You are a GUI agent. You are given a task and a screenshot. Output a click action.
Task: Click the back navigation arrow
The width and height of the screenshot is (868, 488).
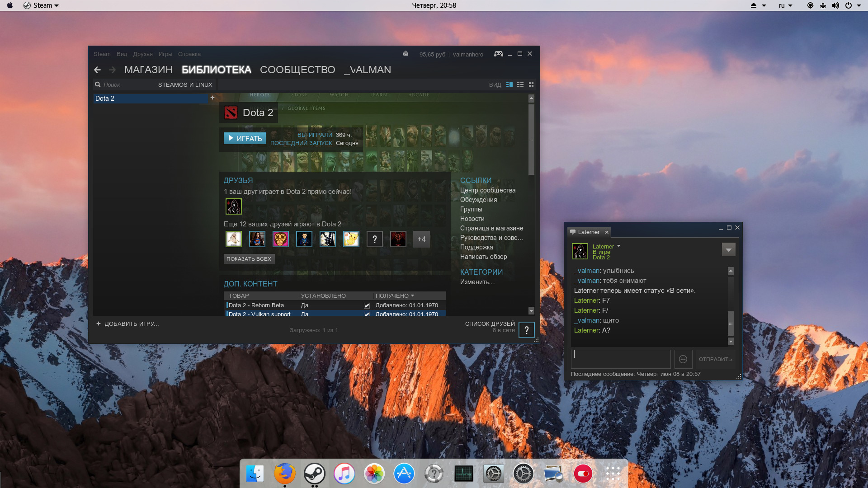(97, 70)
